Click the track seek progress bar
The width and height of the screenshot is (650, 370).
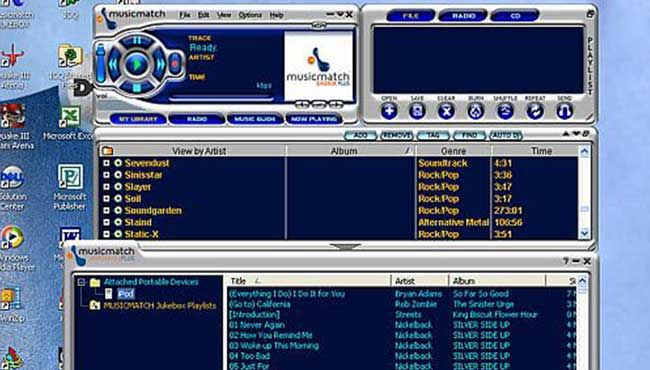point(221,99)
